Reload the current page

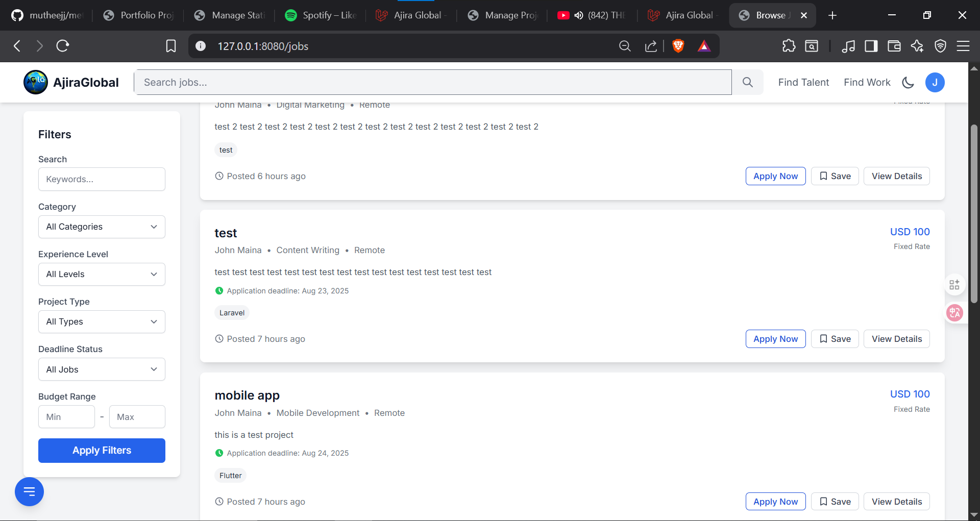[63, 46]
